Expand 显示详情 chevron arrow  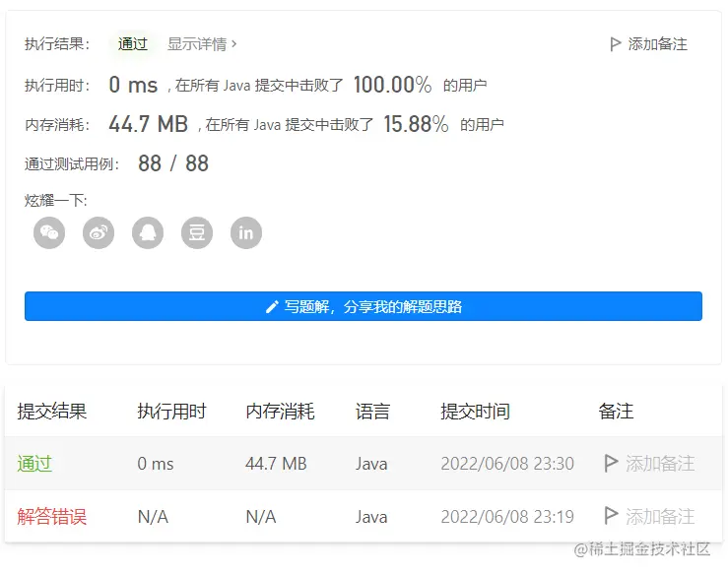[x=234, y=44]
